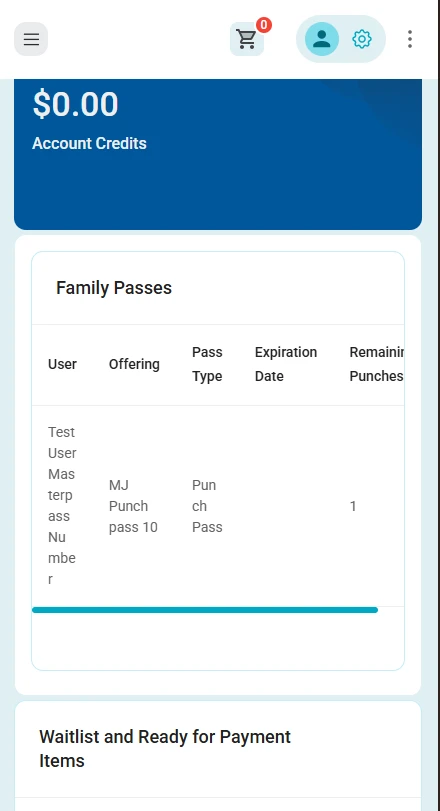Open the shopping cart

[x=247, y=39]
